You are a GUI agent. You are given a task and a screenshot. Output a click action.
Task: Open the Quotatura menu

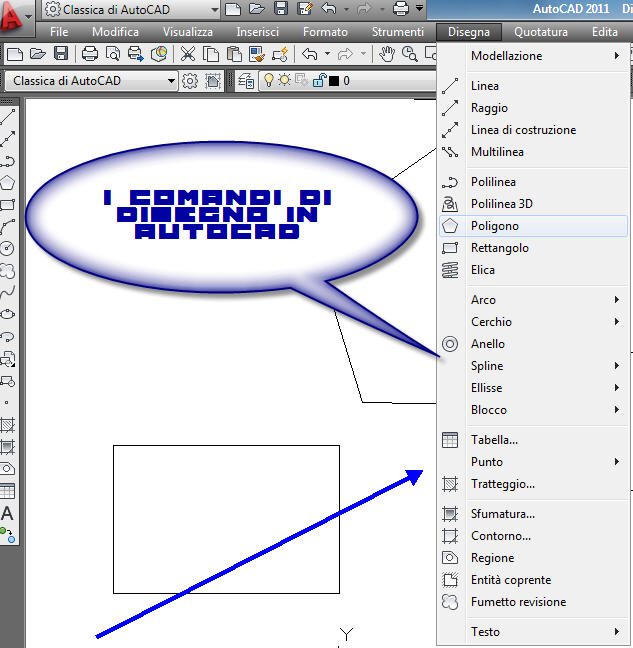[x=540, y=32]
